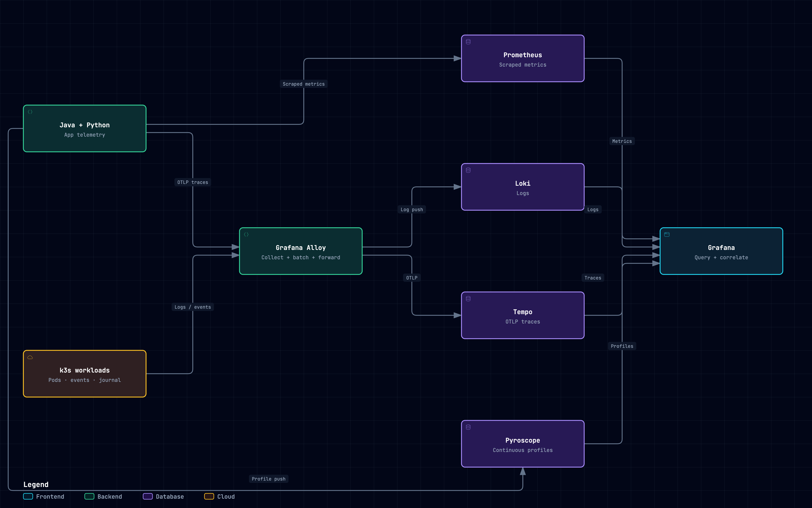The height and width of the screenshot is (508, 812).
Task: Click 'Collect + batch + forward' subtitle
Action: (x=300, y=257)
